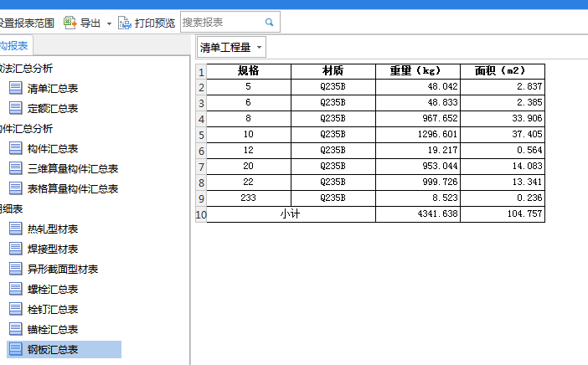Click the search magnifier icon
Image resolution: width=588 pixels, height=365 pixels.
tap(269, 23)
